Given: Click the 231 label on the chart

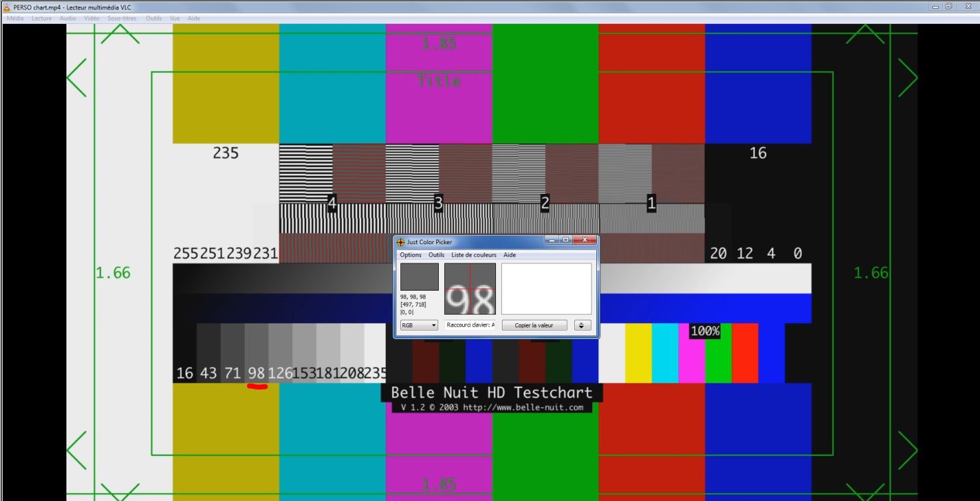Looking at the screenshot, I should pos(265,253).
